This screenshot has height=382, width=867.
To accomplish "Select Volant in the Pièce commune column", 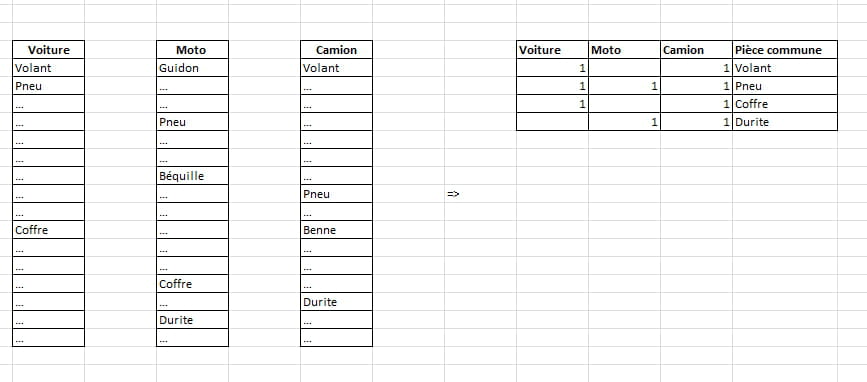I will click(x=785, y=68).
